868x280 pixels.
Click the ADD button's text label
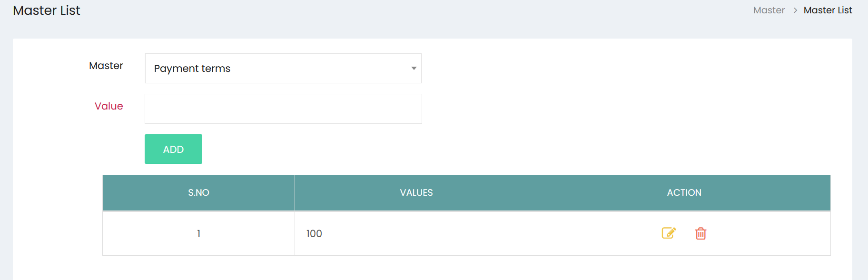[x=173, y=150]
